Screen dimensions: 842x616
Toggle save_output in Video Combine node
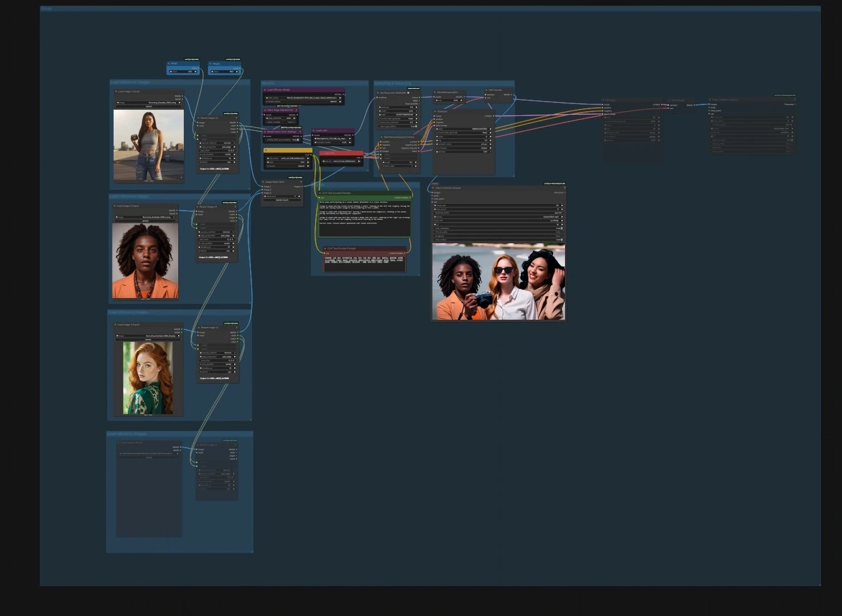click(499, 240)
